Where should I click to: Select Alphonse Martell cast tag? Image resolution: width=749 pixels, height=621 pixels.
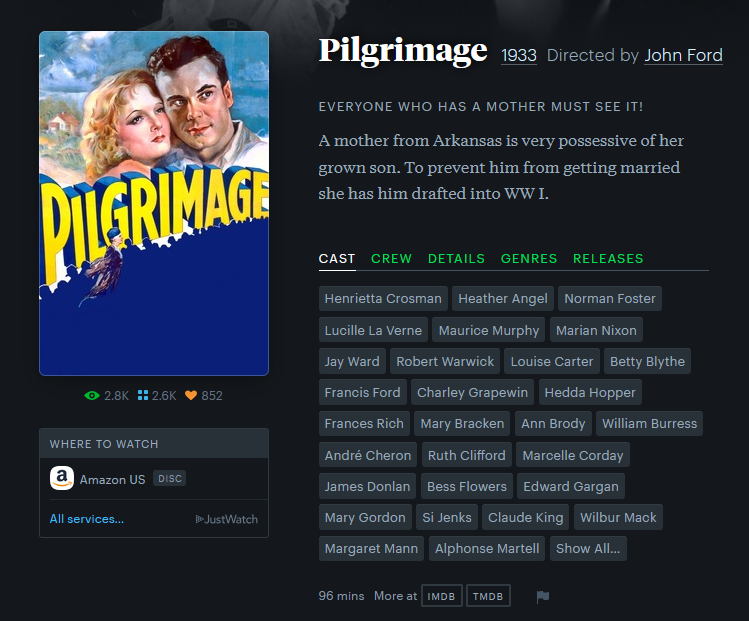pyautogui.click(x=487, y=548)
